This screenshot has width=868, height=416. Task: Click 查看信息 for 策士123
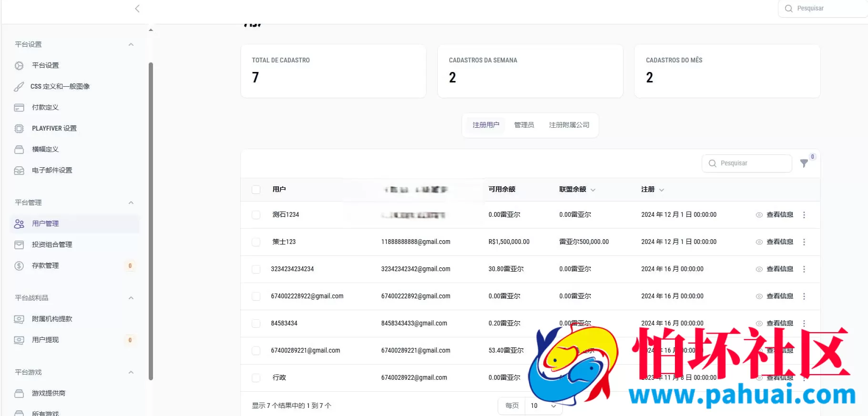click(x=775, y=242)
